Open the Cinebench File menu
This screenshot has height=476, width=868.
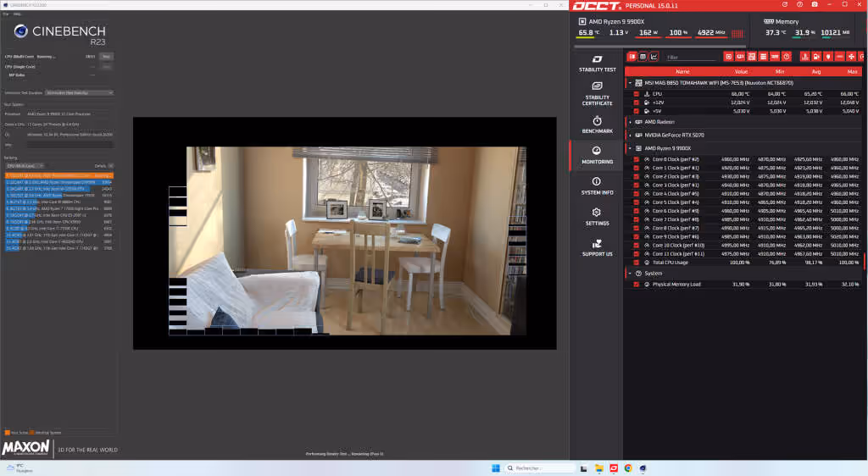[x=6, y=14]
